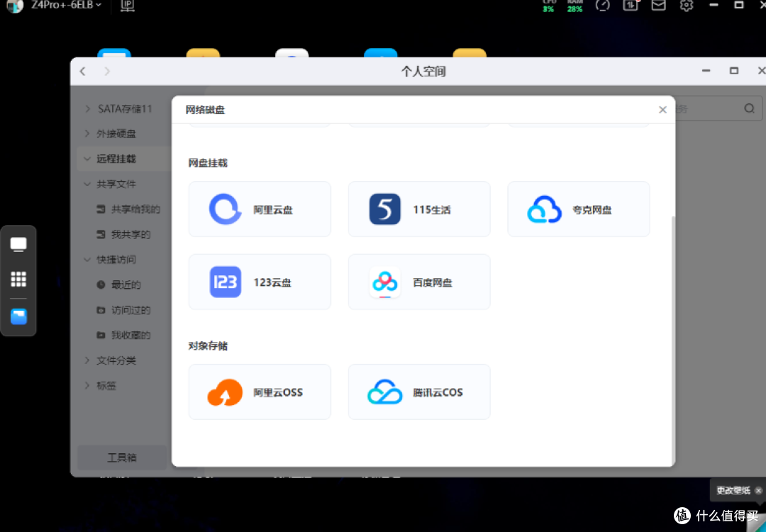Open the mail envelope icon in the top bar
The width and height of the screenshot is (766, 532).
point(658,6)
